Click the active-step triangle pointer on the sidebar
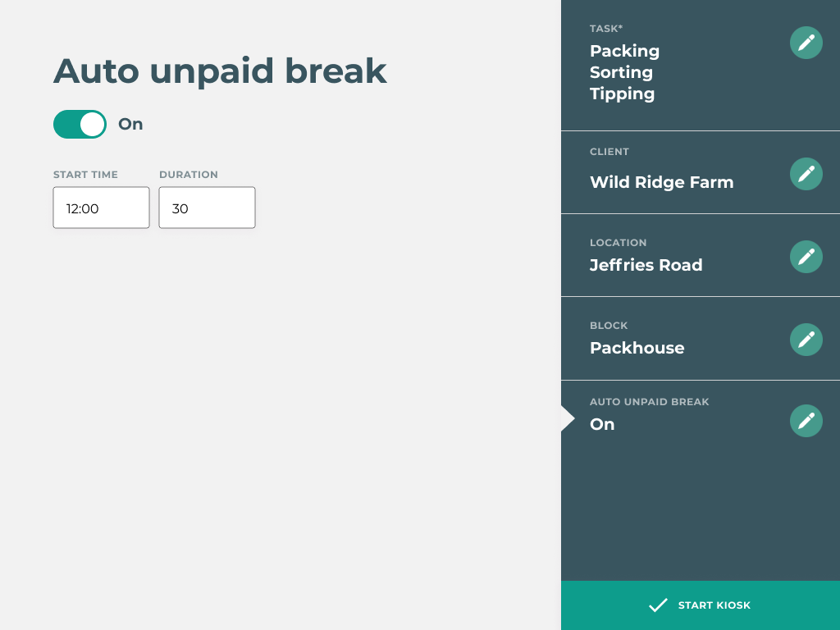840x630 pixels. (567, 418)
